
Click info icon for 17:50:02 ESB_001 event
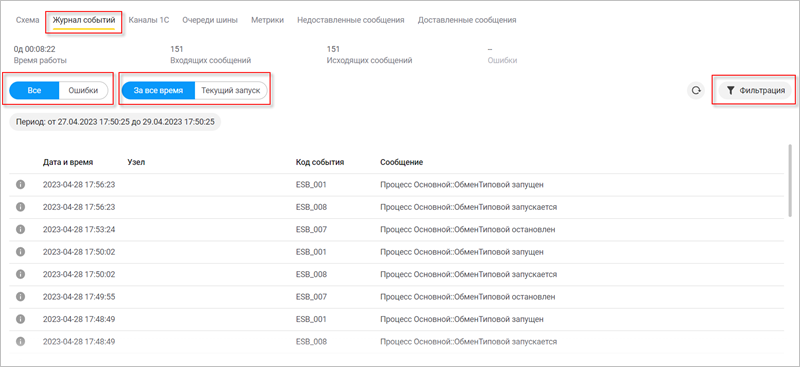click(x=20, y=252)
